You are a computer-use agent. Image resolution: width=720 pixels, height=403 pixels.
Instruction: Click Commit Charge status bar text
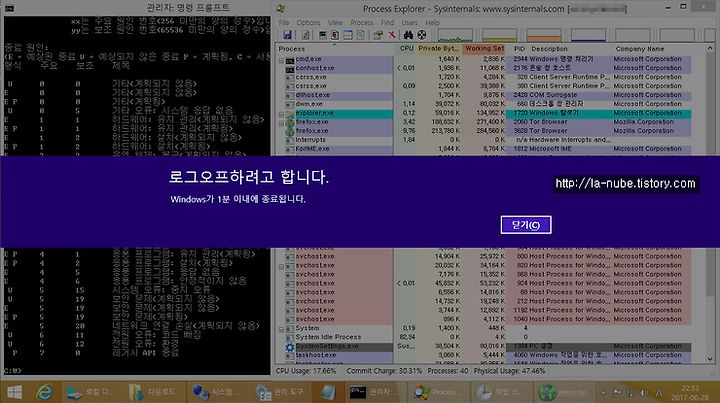(x=384, y=371)
